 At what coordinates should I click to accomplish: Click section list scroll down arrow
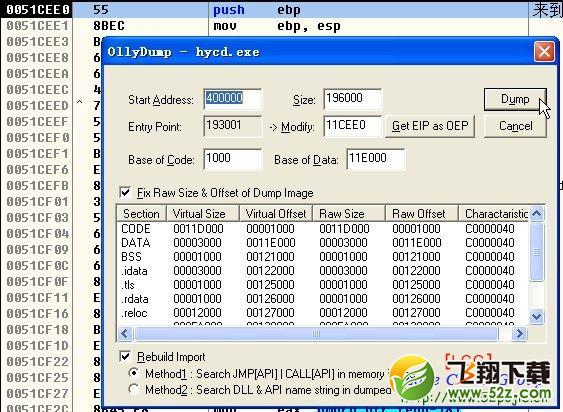pyautogui.click(x=537, y=316)
